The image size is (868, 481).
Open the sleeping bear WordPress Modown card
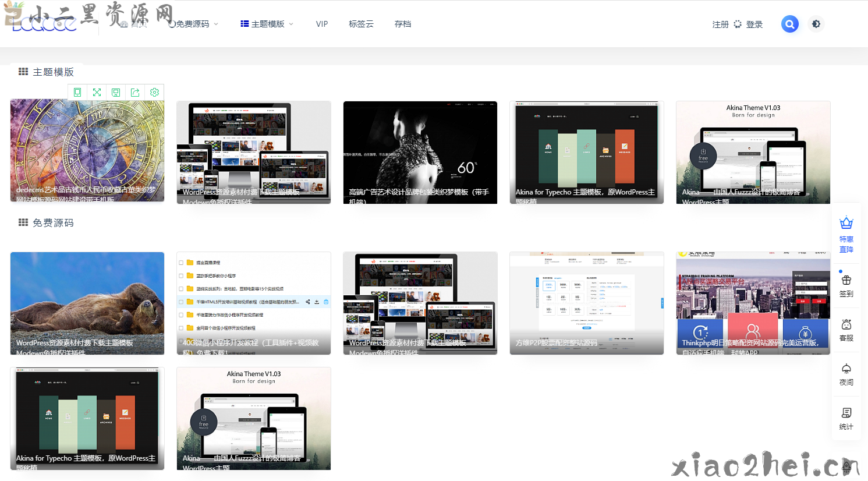(x=87, y=303)
